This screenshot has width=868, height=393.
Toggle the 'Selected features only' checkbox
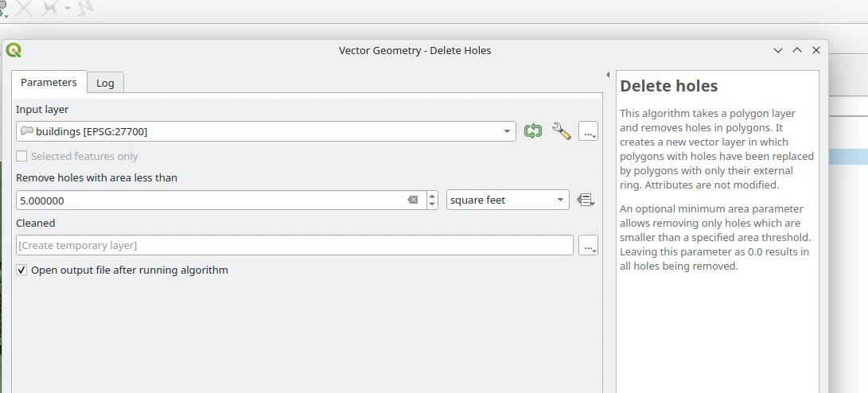(x=21, y=157)
